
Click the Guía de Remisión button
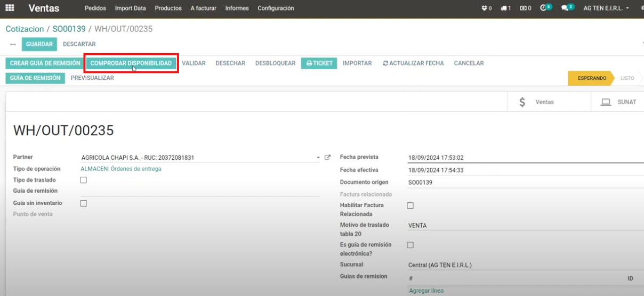(x=35, y=78)
